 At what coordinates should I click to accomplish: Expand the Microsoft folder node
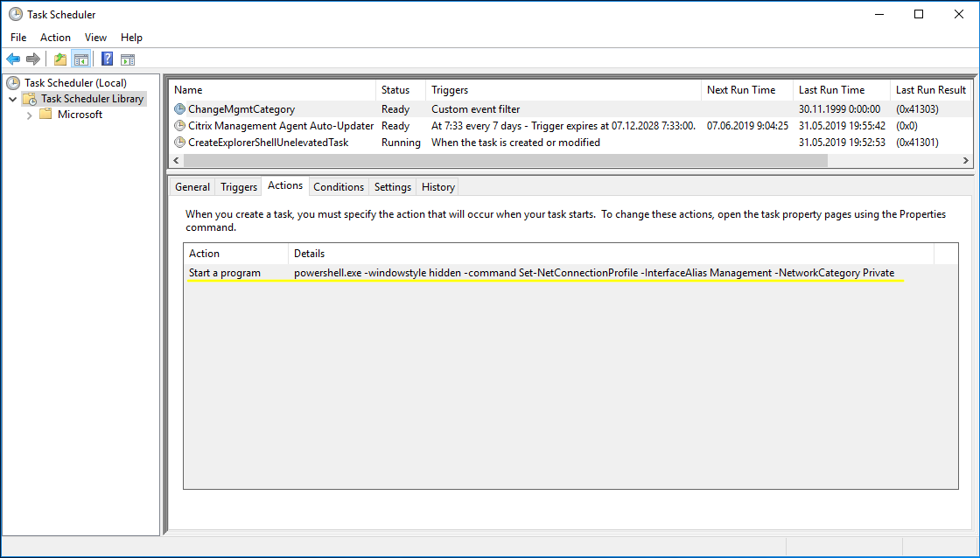29,114
